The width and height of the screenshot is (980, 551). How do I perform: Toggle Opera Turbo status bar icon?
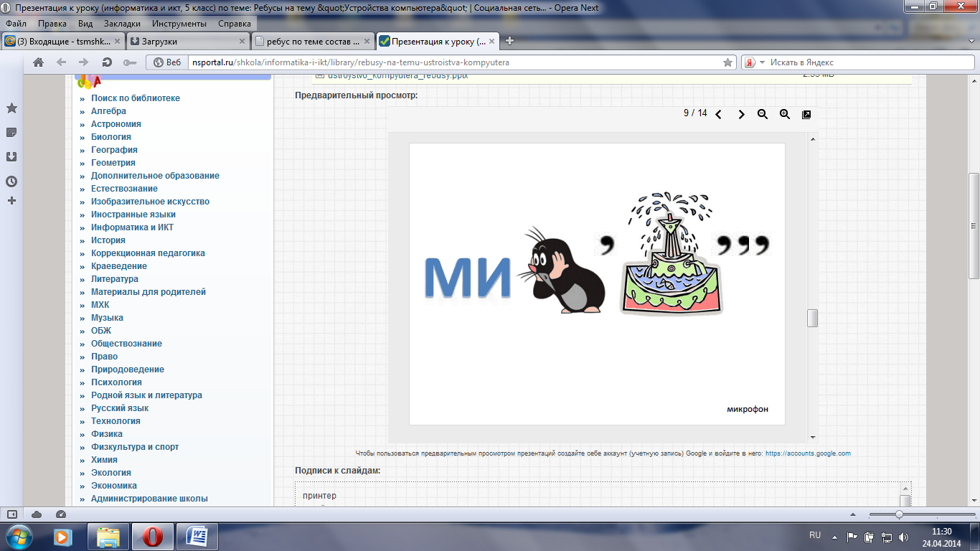pos(60,514)
